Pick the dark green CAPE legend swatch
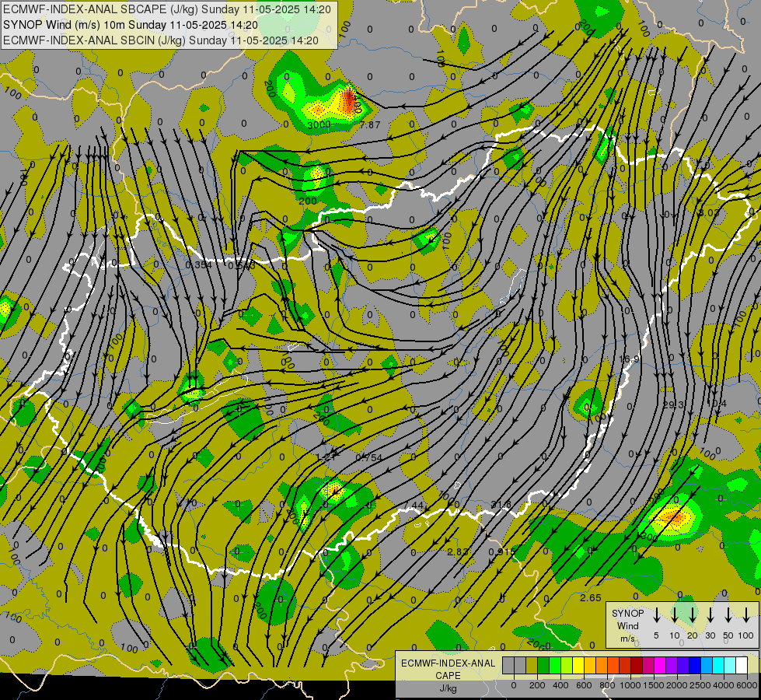 (543, 665)
